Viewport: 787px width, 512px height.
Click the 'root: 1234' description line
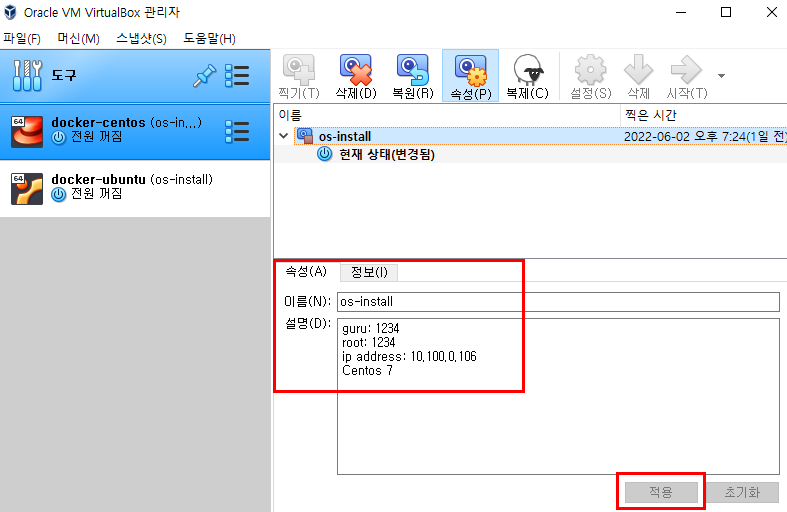tap(368, 342)
